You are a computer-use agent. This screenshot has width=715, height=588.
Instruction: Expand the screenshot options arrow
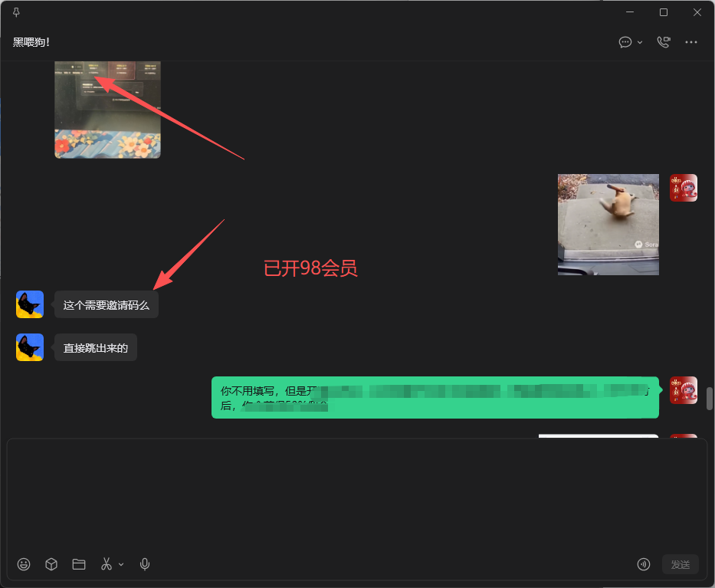(121, 565)
